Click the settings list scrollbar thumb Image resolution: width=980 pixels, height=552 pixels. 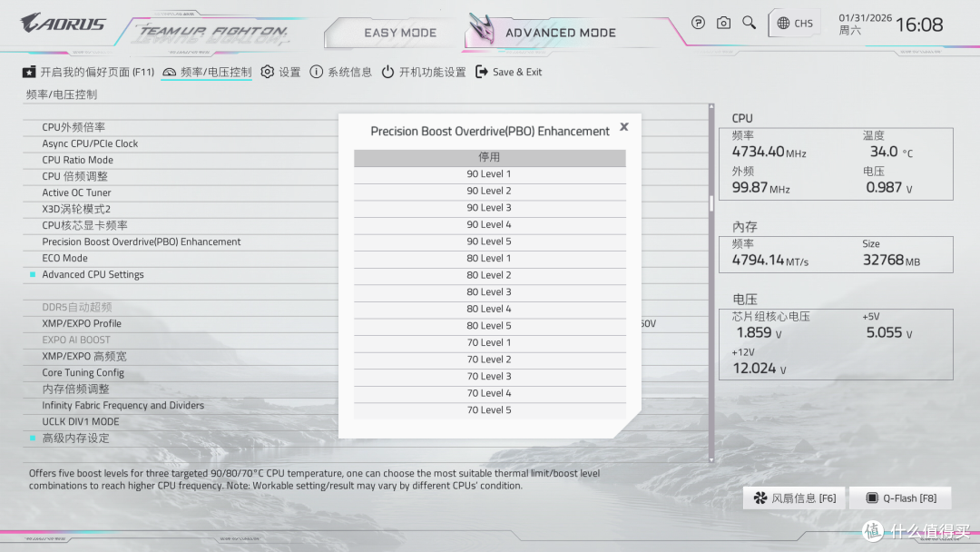[x=711, y=203]
